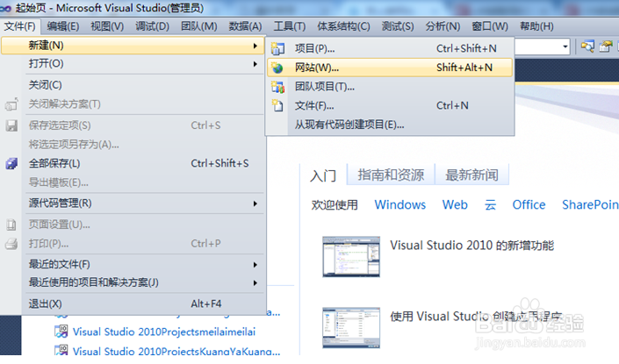This screenshot has height=364, width=619.
Task: Open the SharePoint category link
Action: point(590,205)
